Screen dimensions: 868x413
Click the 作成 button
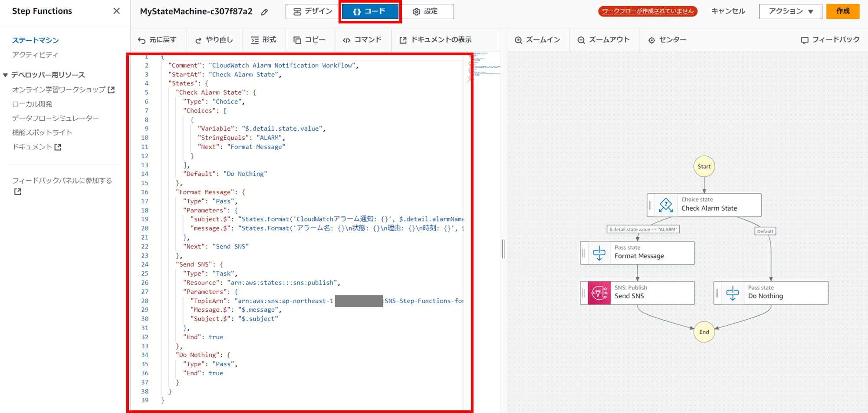[843, 11]
